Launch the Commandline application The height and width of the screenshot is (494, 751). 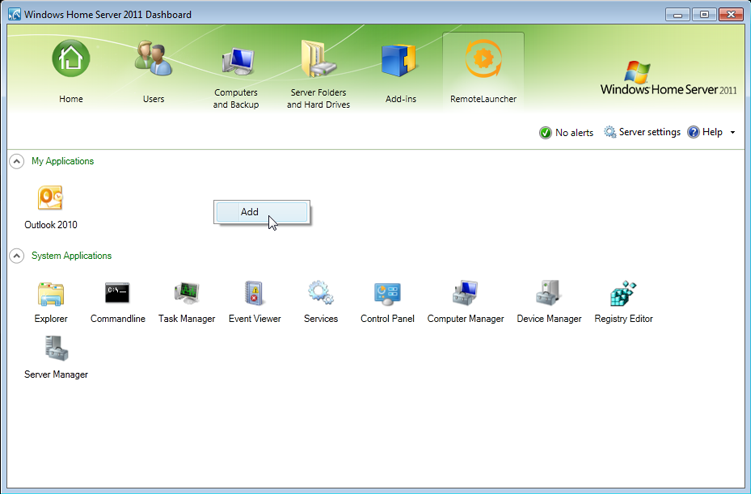(117, 302)
